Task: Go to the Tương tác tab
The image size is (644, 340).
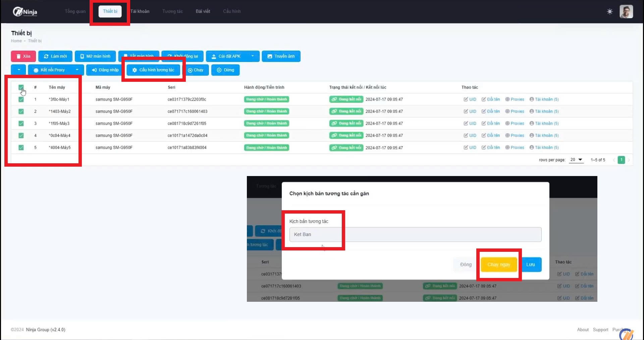Action: pos(172,11)
